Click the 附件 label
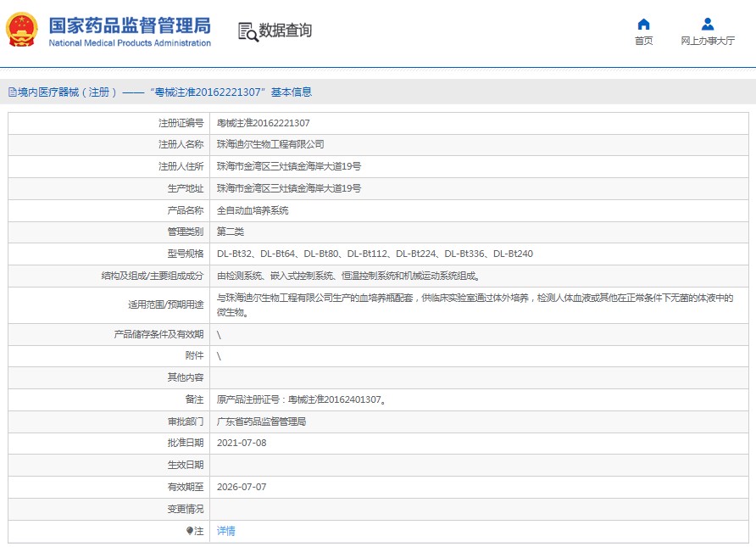Image resolution: width=756 pixels, height=547 pixels. [194, 355]
